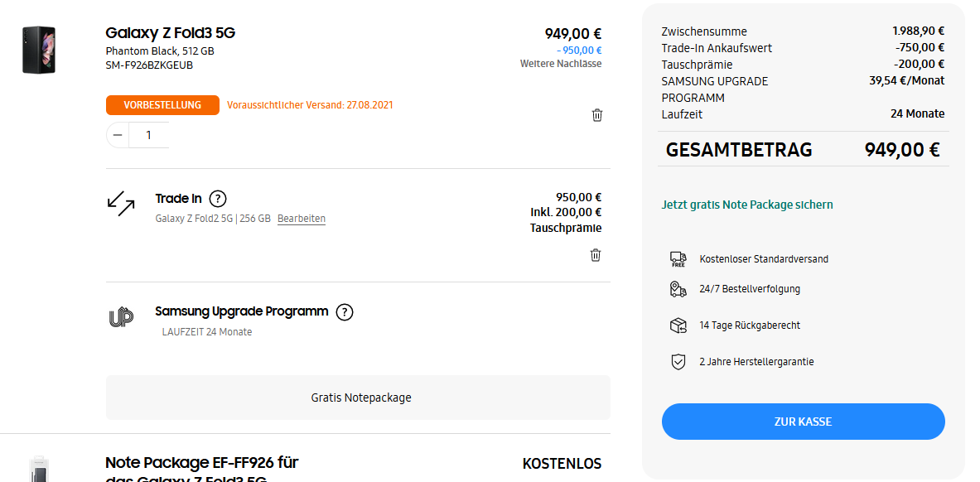This screenshot has width=980, height=482.
Task: Open the Bearbeiten link for trade-in device
Action: (302, 219)
